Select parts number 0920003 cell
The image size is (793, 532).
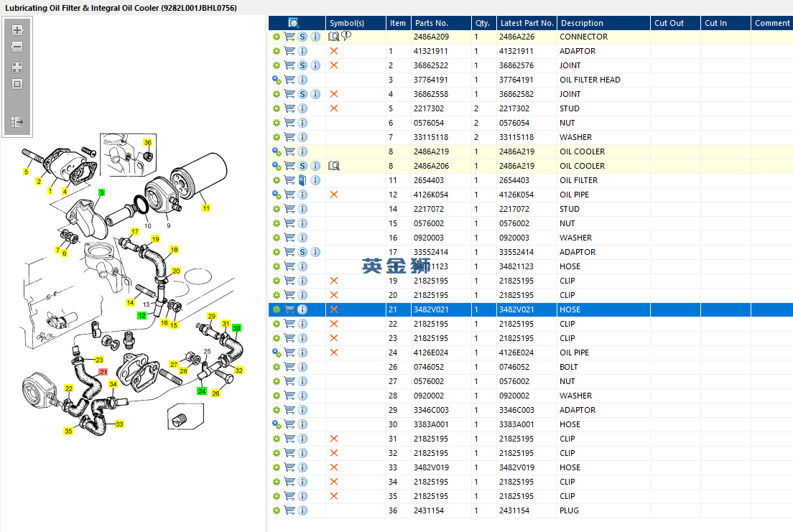click(441, 238)
